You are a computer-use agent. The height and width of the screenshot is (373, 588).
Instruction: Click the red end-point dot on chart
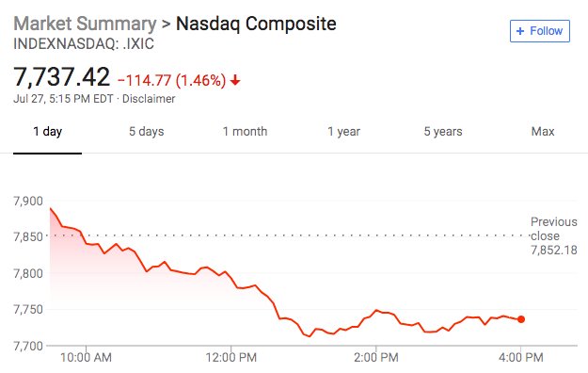(521, 319)
